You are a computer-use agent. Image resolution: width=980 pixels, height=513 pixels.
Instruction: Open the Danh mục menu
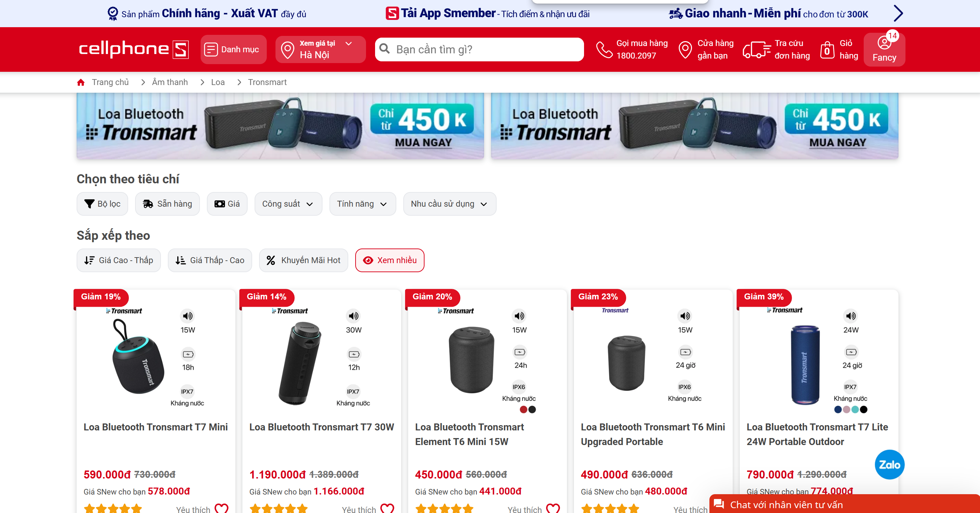(x=233, y=49)
